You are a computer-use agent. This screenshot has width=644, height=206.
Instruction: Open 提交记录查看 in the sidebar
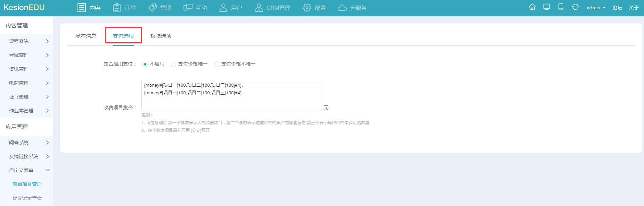click(x=27, y=198)
